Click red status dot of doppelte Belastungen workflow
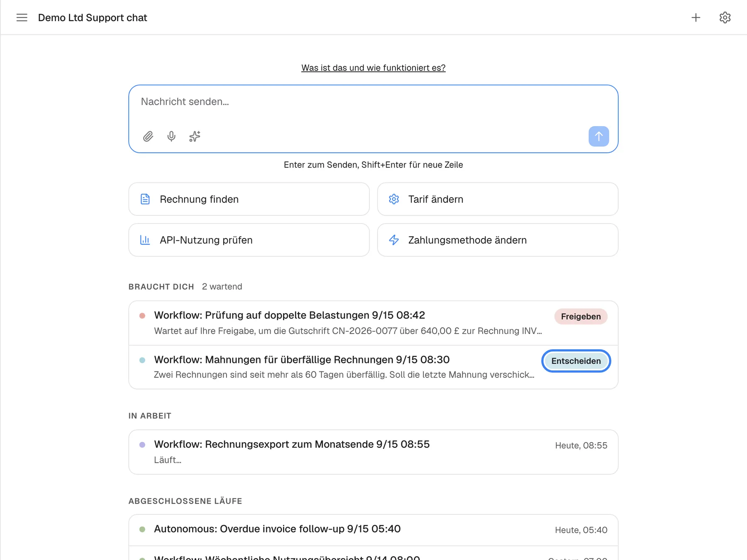This screenshot has height=560, width=747. coord(142,316)
